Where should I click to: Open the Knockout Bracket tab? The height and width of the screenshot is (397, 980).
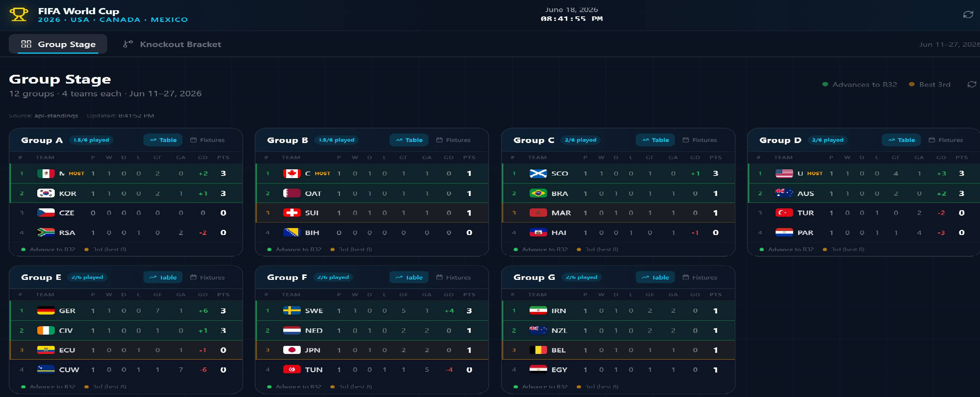pos(172,44)
